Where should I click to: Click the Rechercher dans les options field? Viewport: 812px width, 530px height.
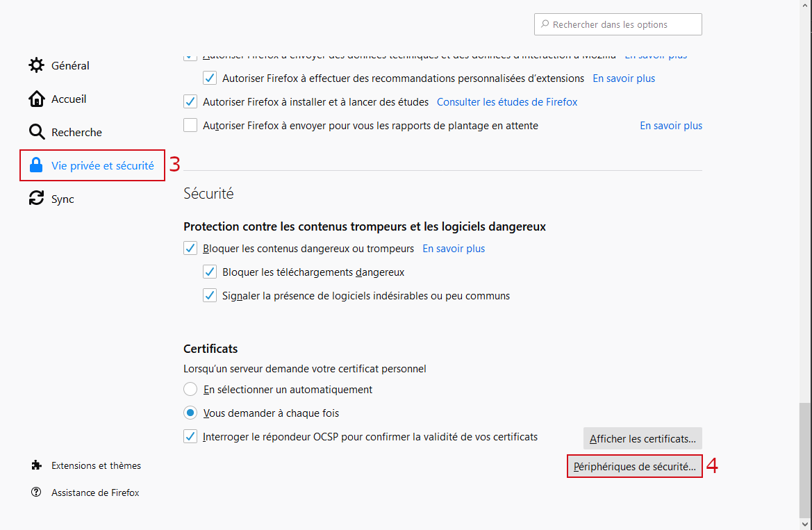pos(618,24)
